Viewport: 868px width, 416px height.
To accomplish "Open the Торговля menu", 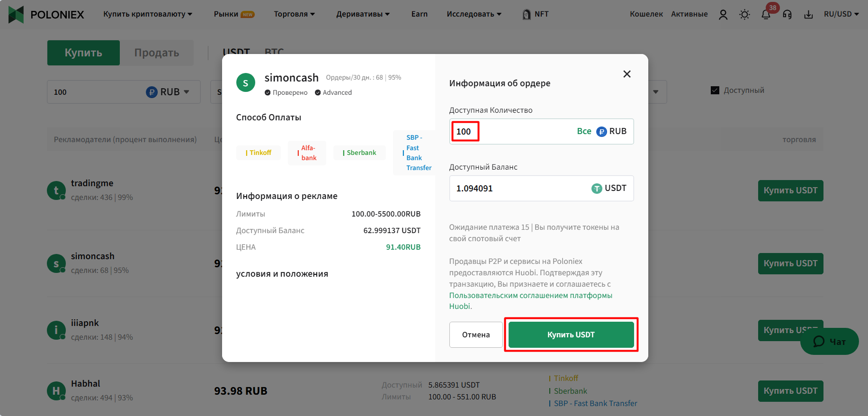I will pos(294,14).
